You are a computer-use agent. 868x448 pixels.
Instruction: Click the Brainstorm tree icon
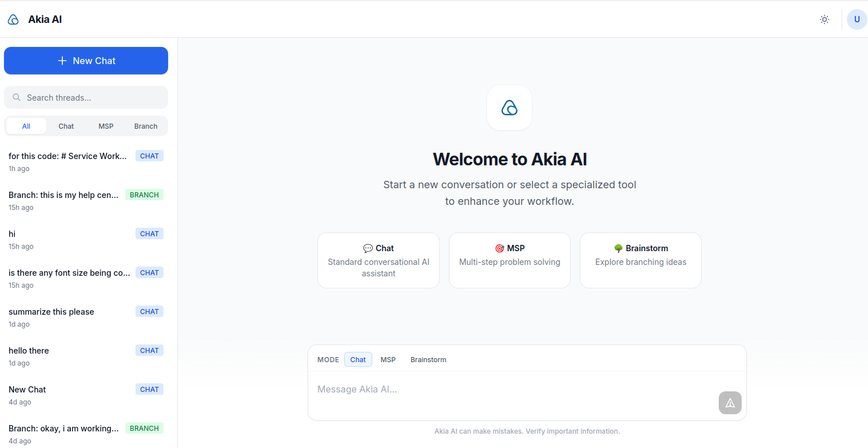618,248
